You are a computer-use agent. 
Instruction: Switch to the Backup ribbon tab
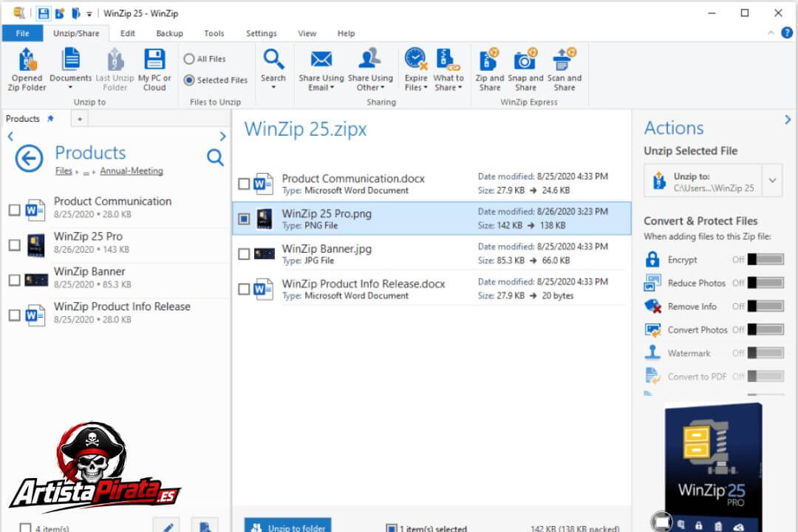[169, 33]
